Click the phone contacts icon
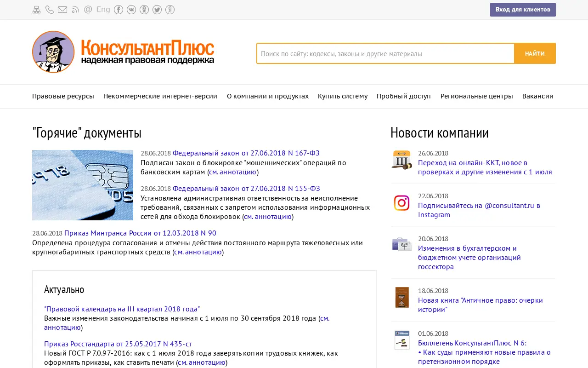This screenshot has width=588, height=368. click(x=50, y=10)
